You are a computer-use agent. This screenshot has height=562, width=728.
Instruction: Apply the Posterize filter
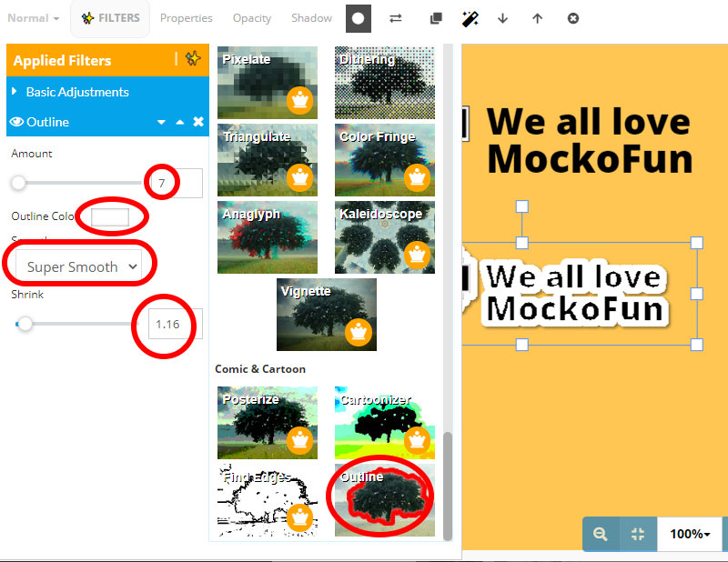tap(268, 423)
